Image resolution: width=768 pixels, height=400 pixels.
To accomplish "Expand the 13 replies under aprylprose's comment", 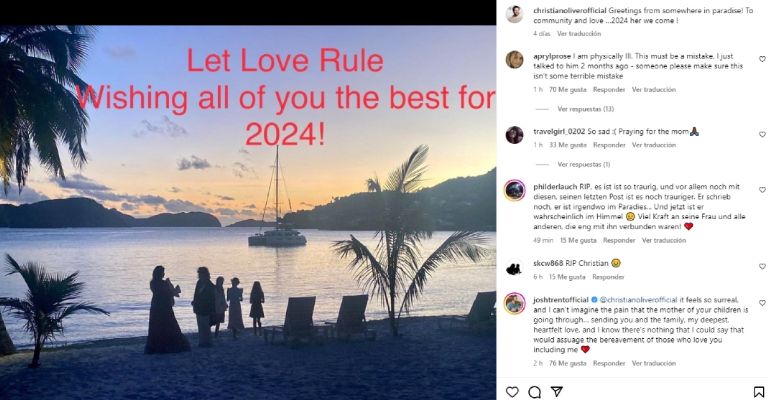I will pos(585,109).
